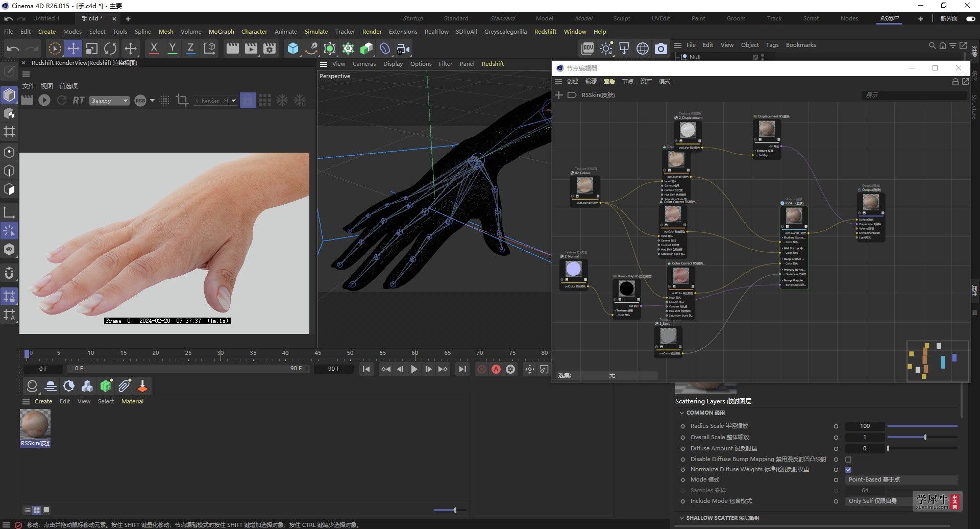This screenshot has height=529, width=980.
Task: Click the new material sphere icon
Action: coord(32,386)
